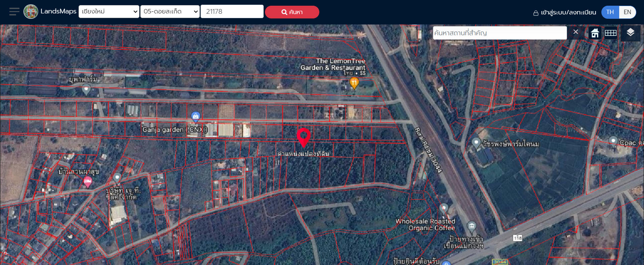Viewport: 644px width, 265px height.
Task: Open the hamburger menu
Action: [x=14, y=12]
